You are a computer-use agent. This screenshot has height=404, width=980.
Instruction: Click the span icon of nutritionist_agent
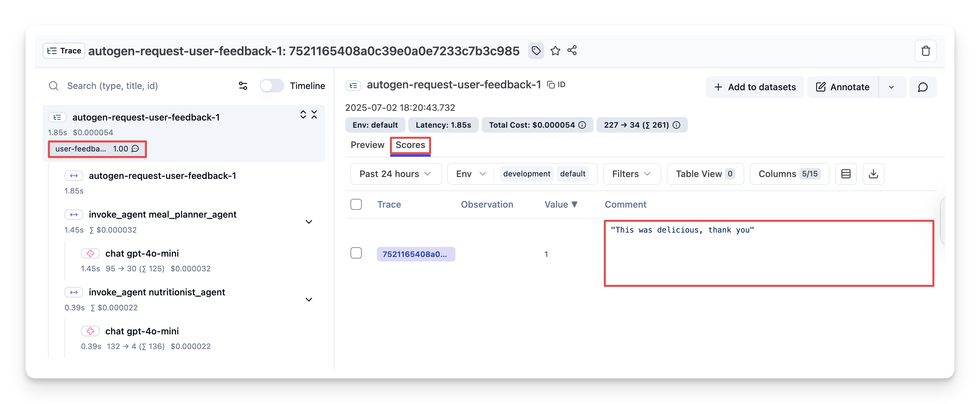(74, 293)
